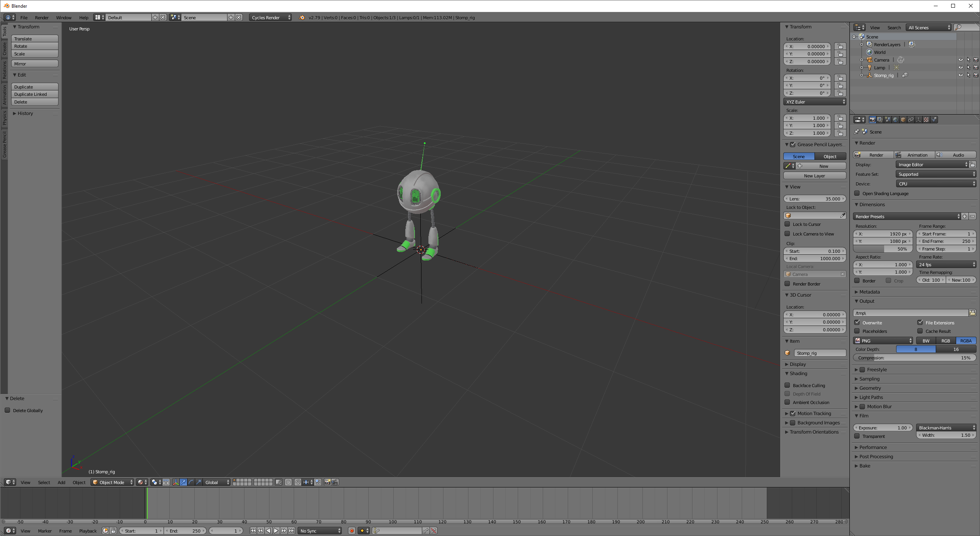Open the World properties tab icon

coord(895,120)
